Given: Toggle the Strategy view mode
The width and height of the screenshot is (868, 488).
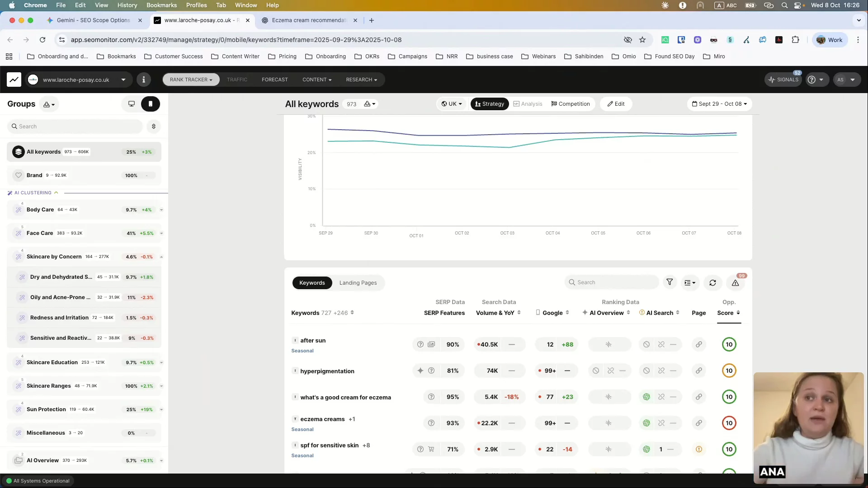Looking at the screenshot, I should pos(490,104).
